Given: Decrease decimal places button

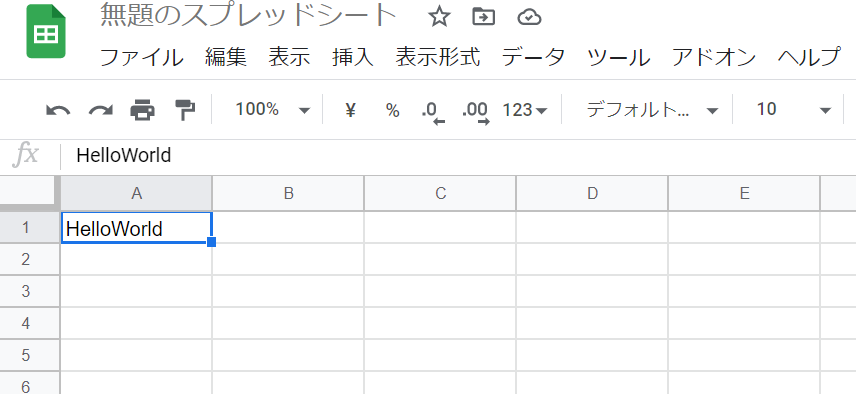Looking at the screenshot, I should [433, 112].
